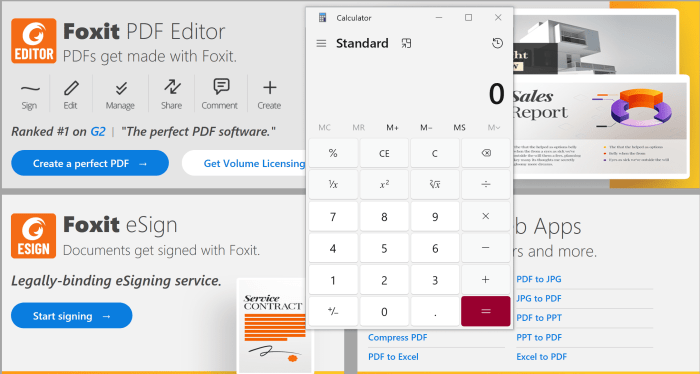Open the JPG to PDF link

click(x=539, y=299)
